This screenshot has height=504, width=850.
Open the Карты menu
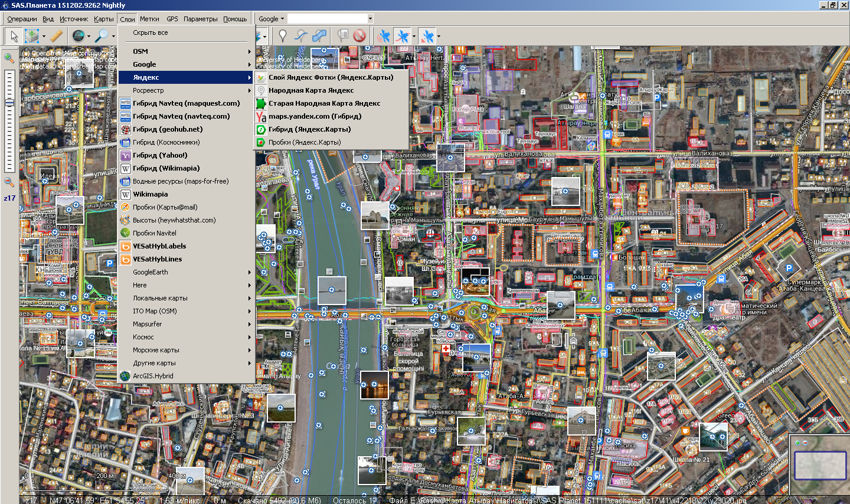(103, 19)
